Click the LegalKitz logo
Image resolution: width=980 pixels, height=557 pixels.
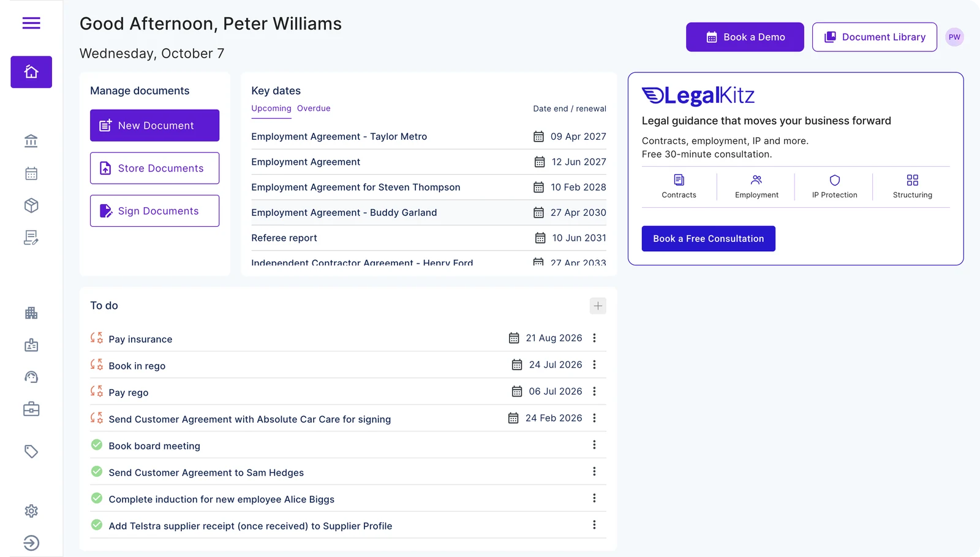[698, 96]
